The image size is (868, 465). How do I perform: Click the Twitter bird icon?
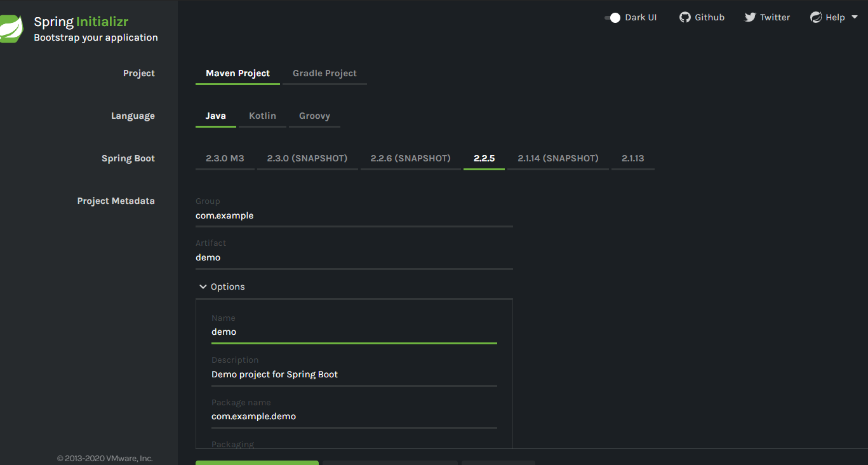coord(751,17)
